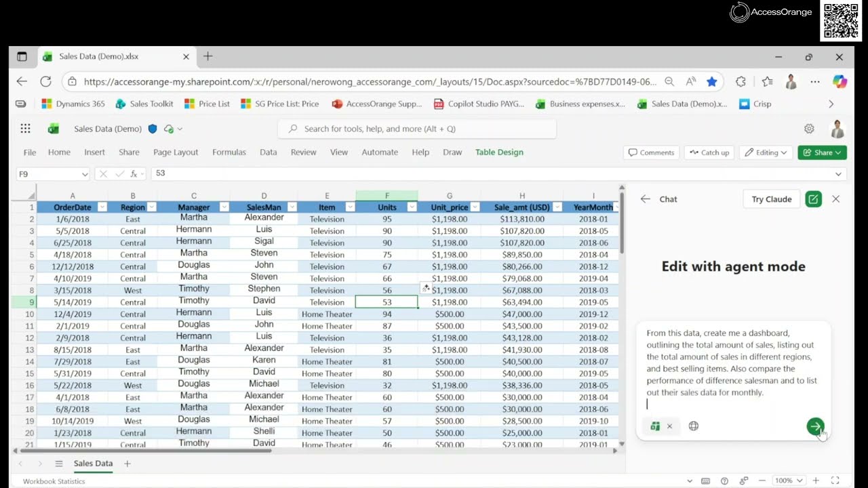
Task: Click the browser address bar URL
Action: pos(370,81)
